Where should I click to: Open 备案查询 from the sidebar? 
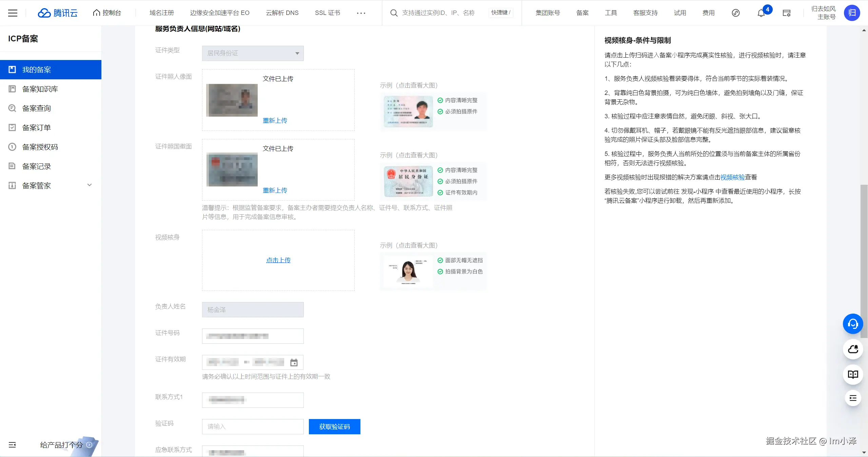(x=37, y=108)
